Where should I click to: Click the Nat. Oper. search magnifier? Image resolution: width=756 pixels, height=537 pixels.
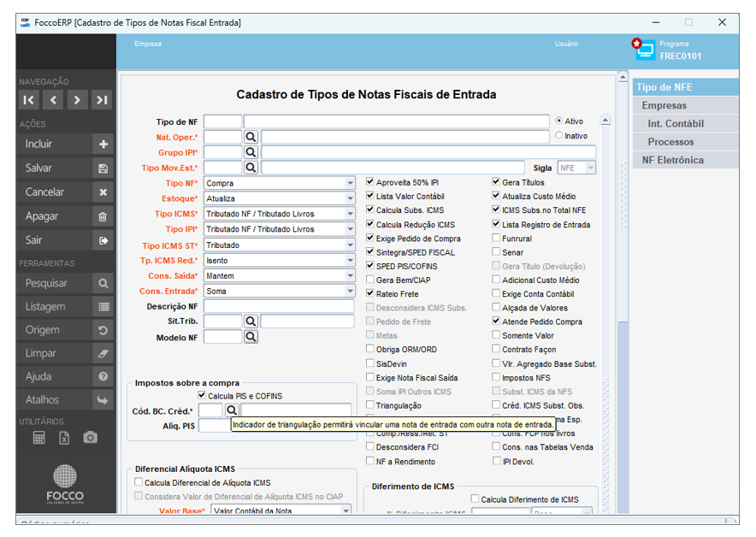pos(251,137)
